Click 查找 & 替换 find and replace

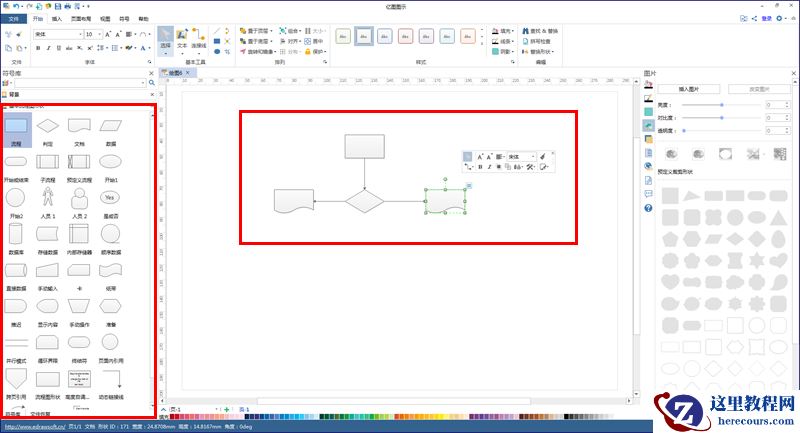tap(540, 31)
